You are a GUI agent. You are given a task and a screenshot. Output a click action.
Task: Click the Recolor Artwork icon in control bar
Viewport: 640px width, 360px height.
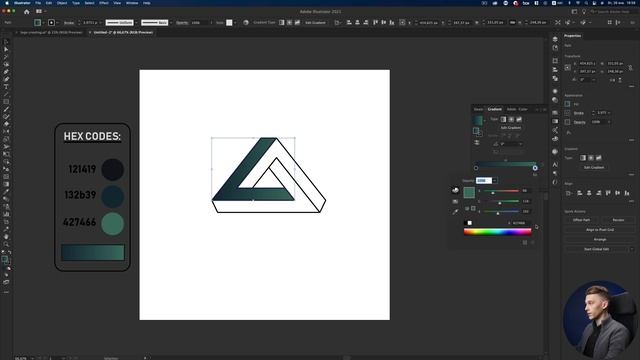click(x=246, y=22)
